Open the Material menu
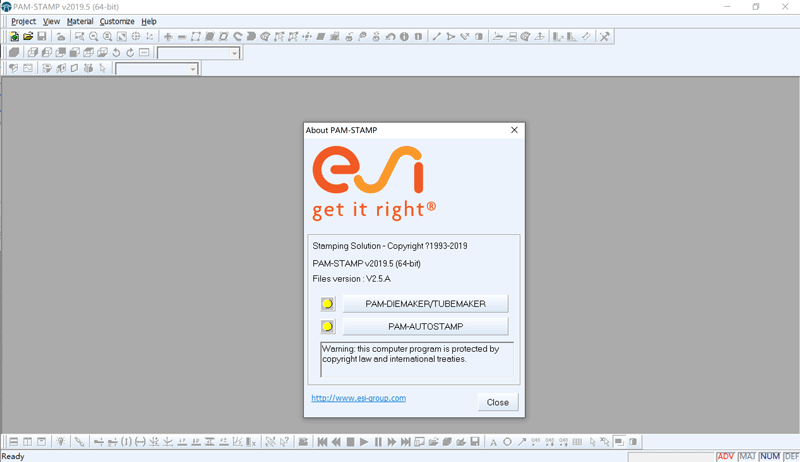 pyautogui.click(x=80, y=21)
